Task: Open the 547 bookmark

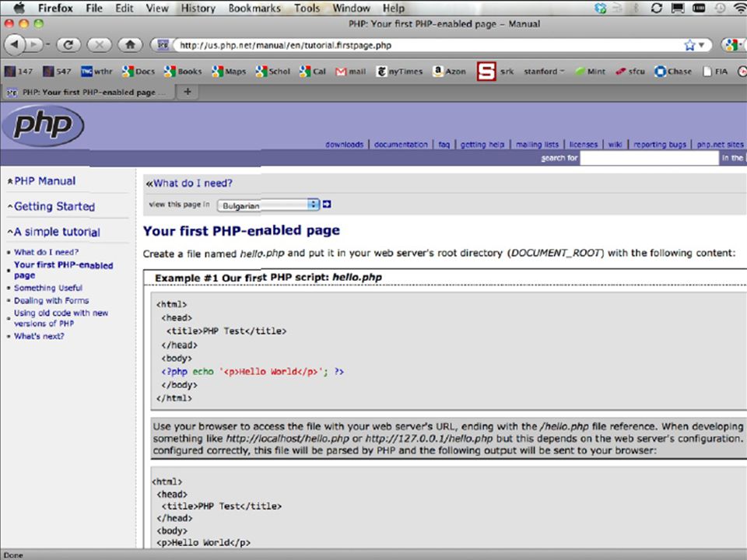Action: pos(57,72)
